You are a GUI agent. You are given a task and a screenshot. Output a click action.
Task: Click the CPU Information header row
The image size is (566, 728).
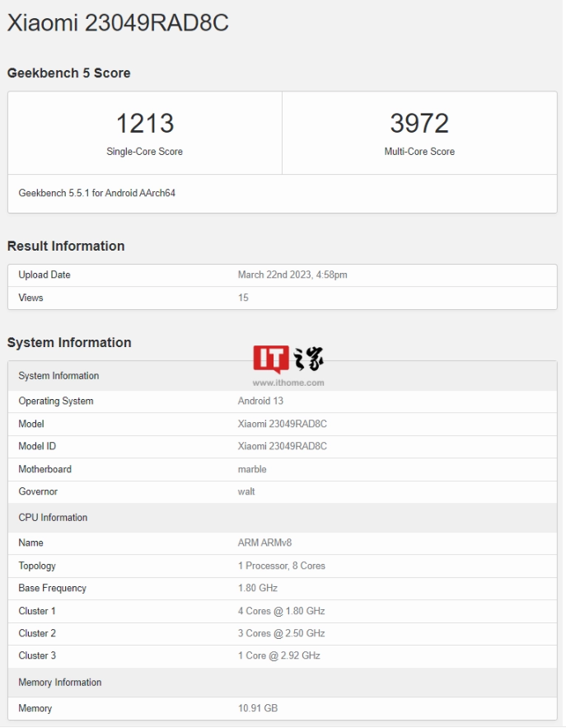point(283,518)
